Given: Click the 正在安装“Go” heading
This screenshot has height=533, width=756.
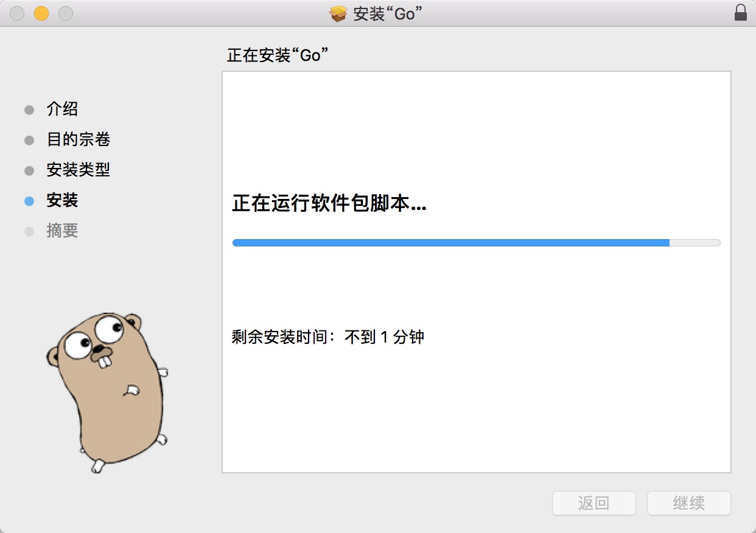Looking at the screenshot, I should coord(278,55).
